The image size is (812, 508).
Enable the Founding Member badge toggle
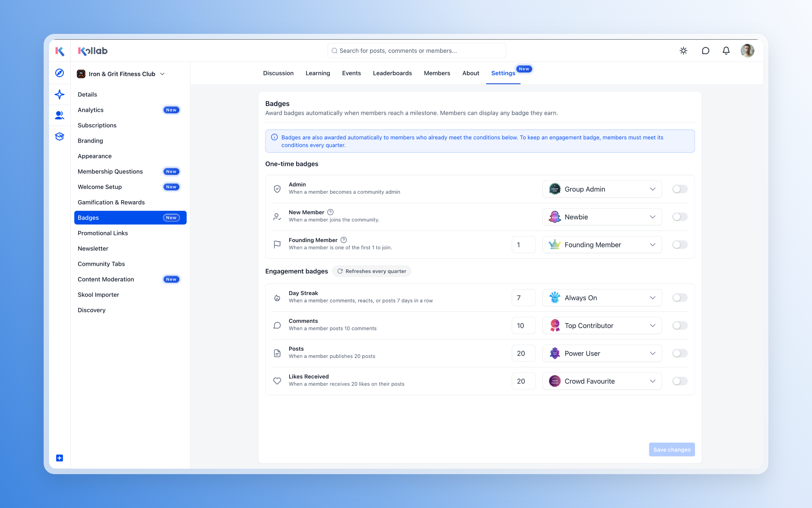[680, 245]
